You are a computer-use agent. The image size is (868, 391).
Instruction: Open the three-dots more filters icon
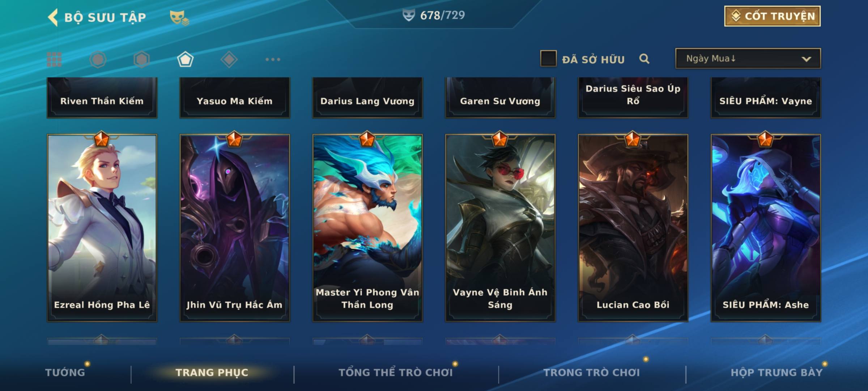point(273,59)
